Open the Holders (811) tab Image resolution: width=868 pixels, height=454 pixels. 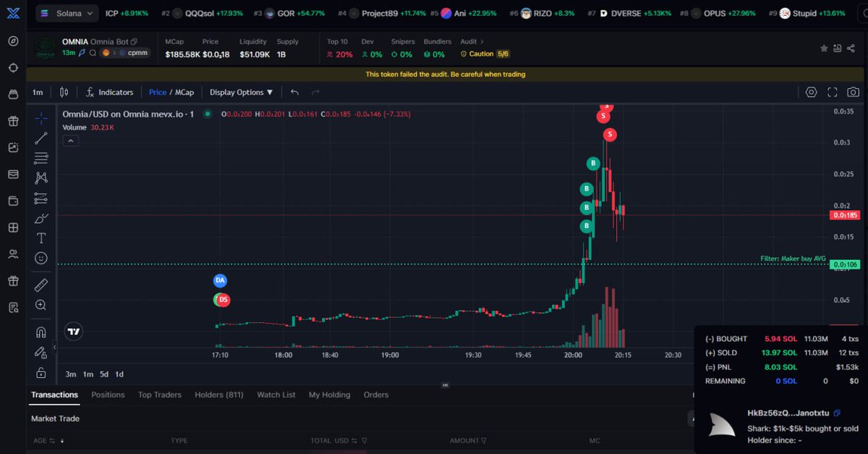tap(219, 395)
